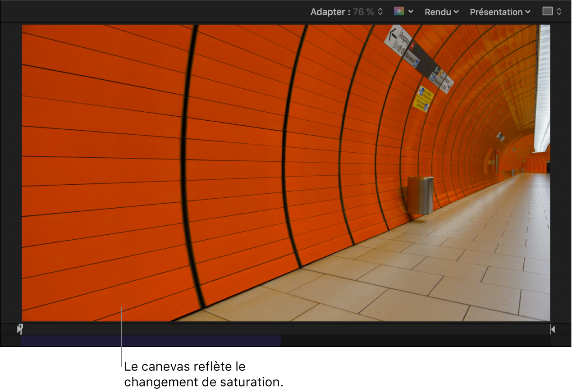Click the stepper beside the layout icon

point(558,11)
